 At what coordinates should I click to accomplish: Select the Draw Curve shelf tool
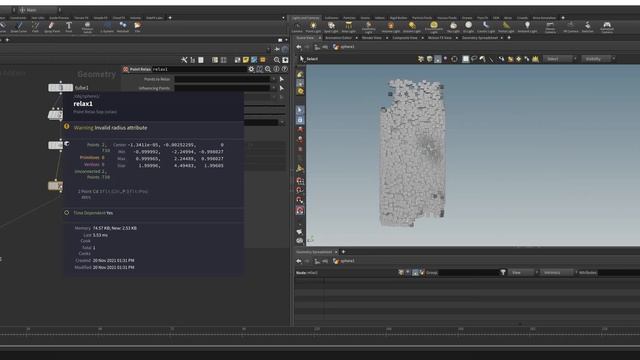[19, 27]
